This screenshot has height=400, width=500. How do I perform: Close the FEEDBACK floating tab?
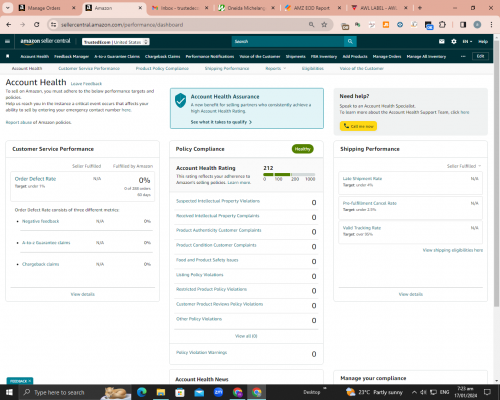click(x=30, y=381)
